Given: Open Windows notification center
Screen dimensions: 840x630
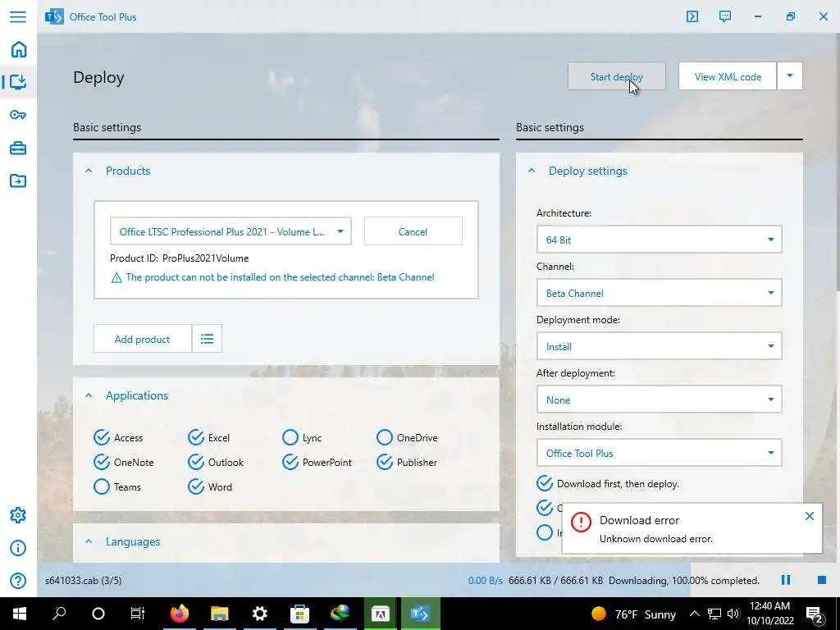Looking at the screenshot, I should (815, 614).
